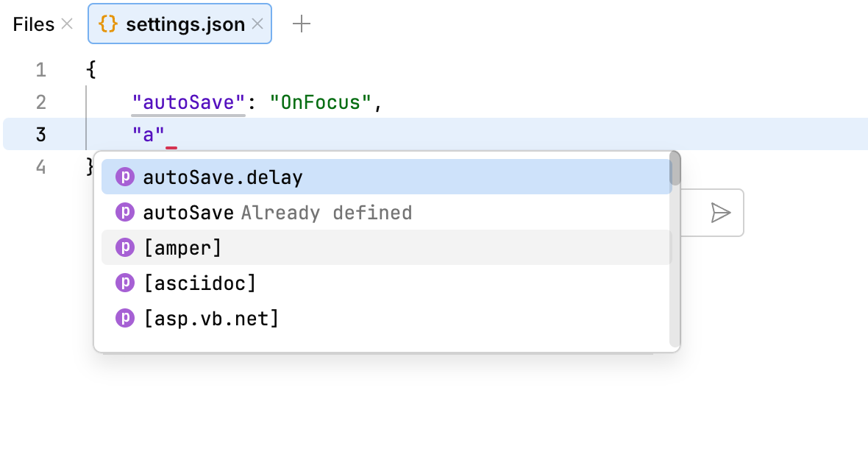This screenshot has height=474, width=868.
Task: Close the Files tab
Action: click(67, 24)
